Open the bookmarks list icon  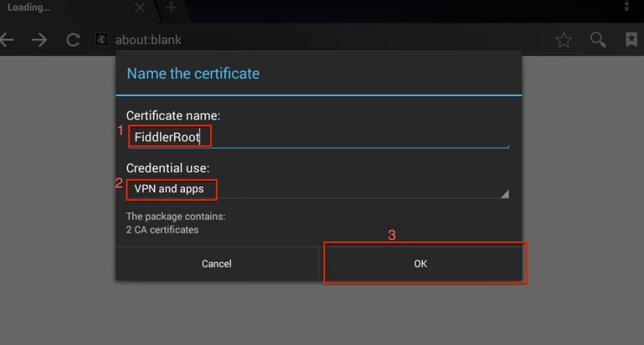[631, 40]
